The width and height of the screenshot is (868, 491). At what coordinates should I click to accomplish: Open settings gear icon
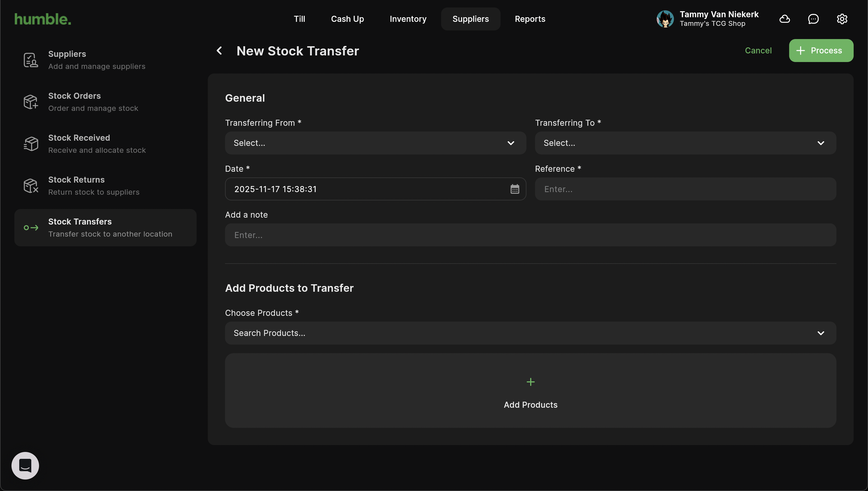click(x=842, y=19)
